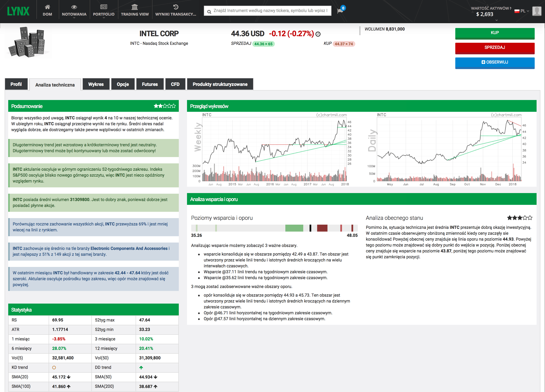Open the Produkty strukturyzowane tab

220,84
